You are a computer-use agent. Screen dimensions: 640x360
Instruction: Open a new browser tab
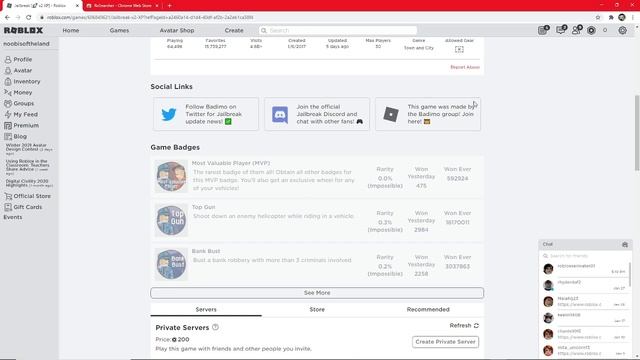[x=169, y=6]
